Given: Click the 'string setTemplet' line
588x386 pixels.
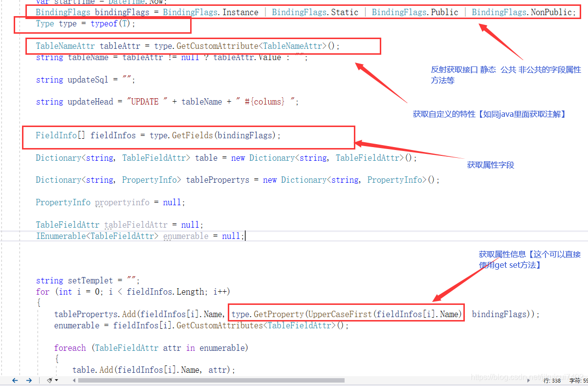Looking at the screenshot, I should tap(87, 280).
